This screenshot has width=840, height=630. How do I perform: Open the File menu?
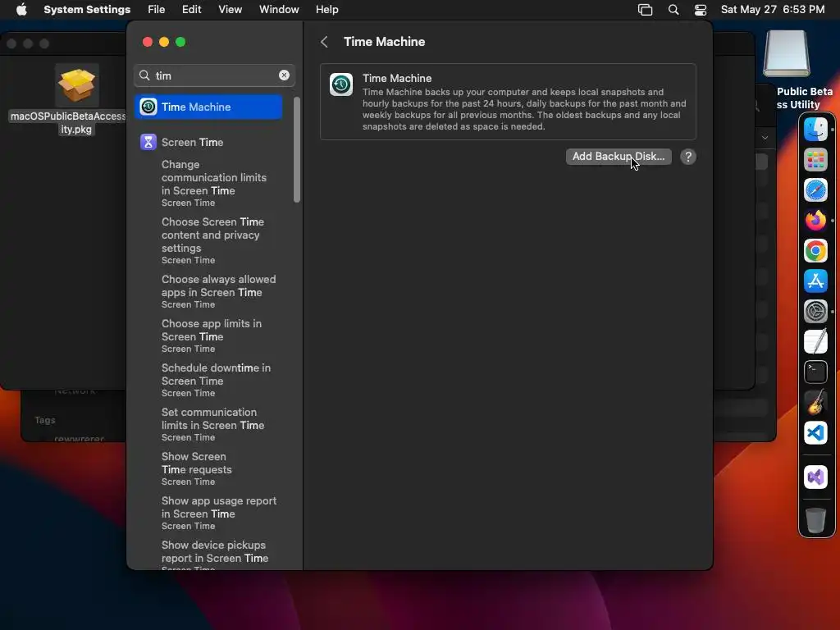point(157,10)
